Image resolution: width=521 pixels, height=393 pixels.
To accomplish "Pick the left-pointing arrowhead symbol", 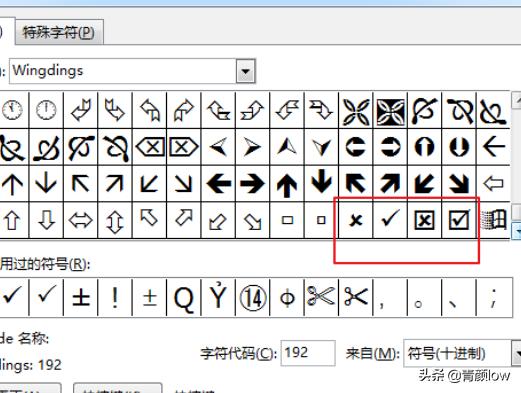I will (218, 147).
